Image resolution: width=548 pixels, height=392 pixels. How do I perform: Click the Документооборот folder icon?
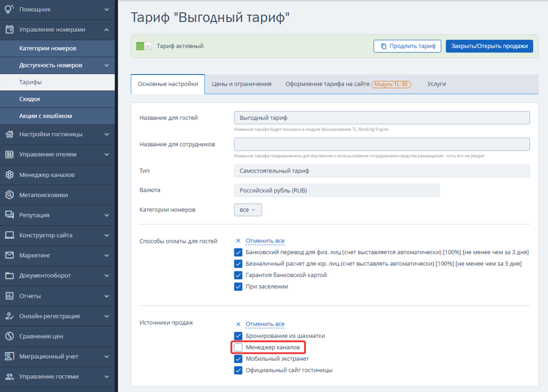9,275
